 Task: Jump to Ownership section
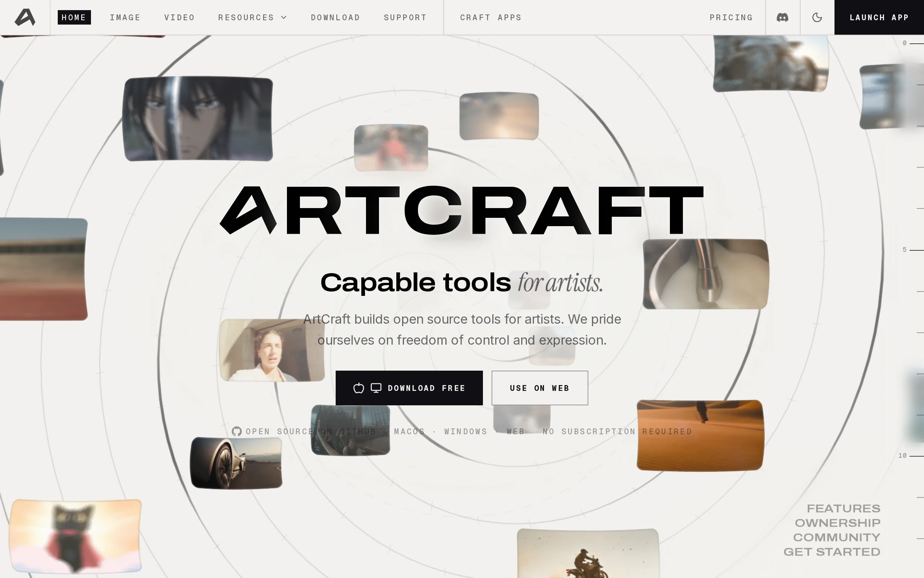(x=837, y=523)
